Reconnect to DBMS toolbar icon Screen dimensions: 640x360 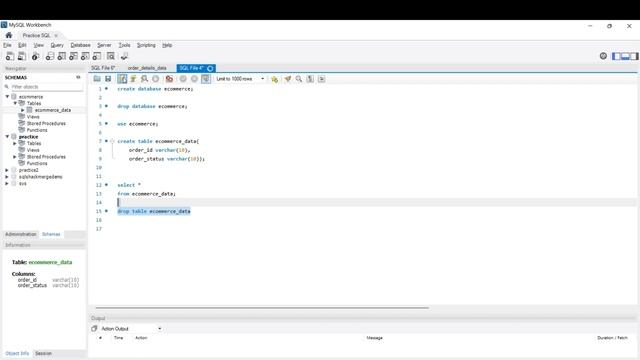(124, 56)
